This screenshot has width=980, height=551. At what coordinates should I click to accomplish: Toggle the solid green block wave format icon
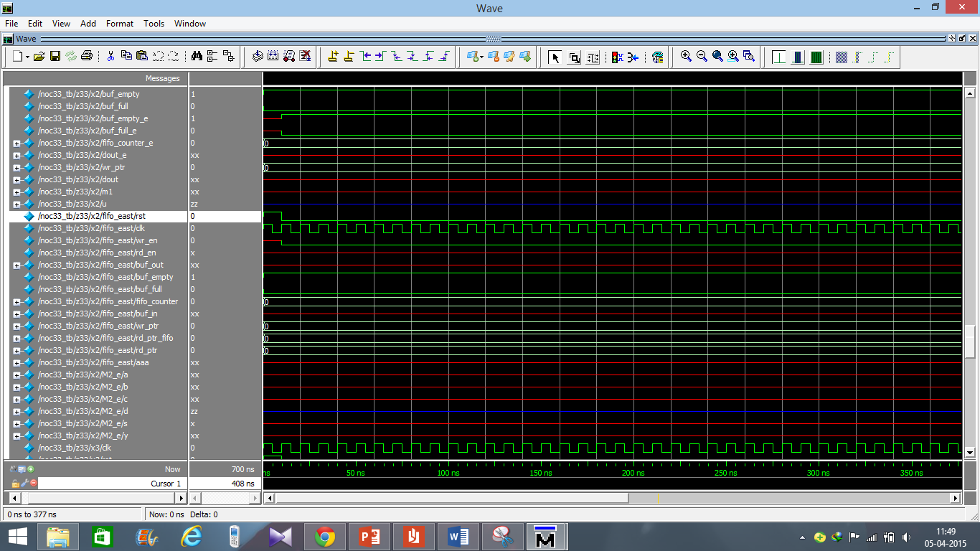[x=816, y=57]
